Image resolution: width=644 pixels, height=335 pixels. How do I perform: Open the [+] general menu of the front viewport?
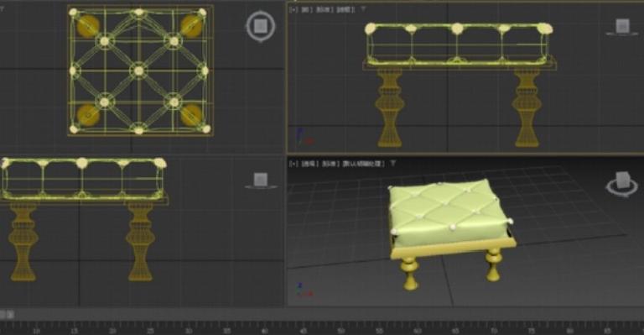coord(293,9)
